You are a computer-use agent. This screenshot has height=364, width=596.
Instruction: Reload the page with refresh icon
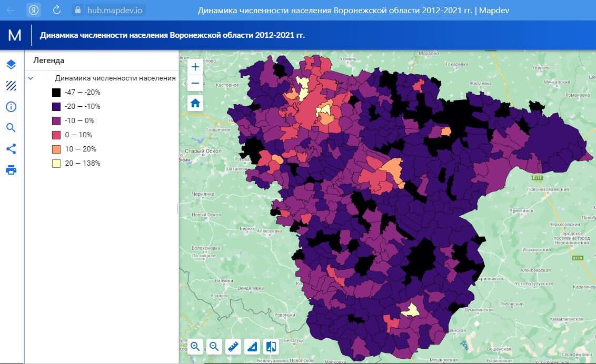pos(57,10)
